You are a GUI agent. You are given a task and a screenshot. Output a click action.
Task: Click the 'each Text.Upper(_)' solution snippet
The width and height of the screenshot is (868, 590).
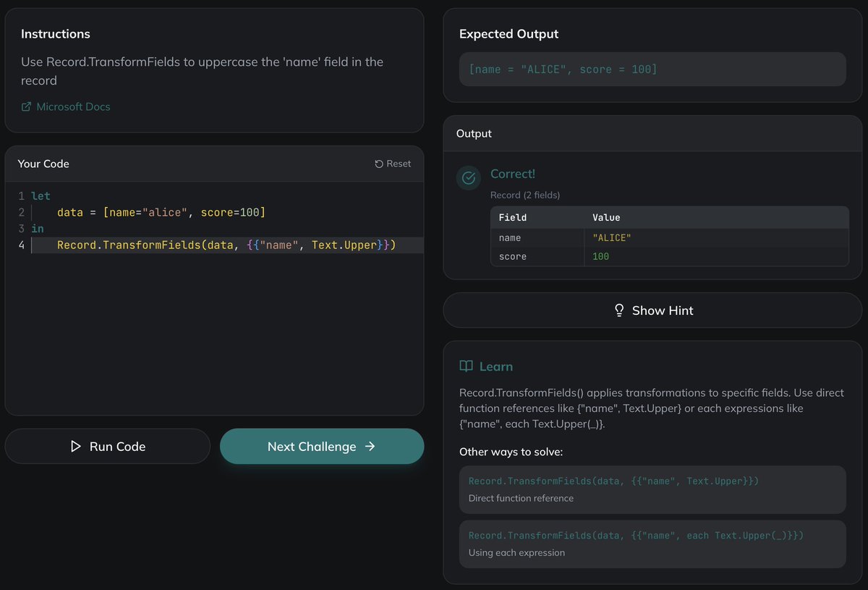click(x=652, y=544)
